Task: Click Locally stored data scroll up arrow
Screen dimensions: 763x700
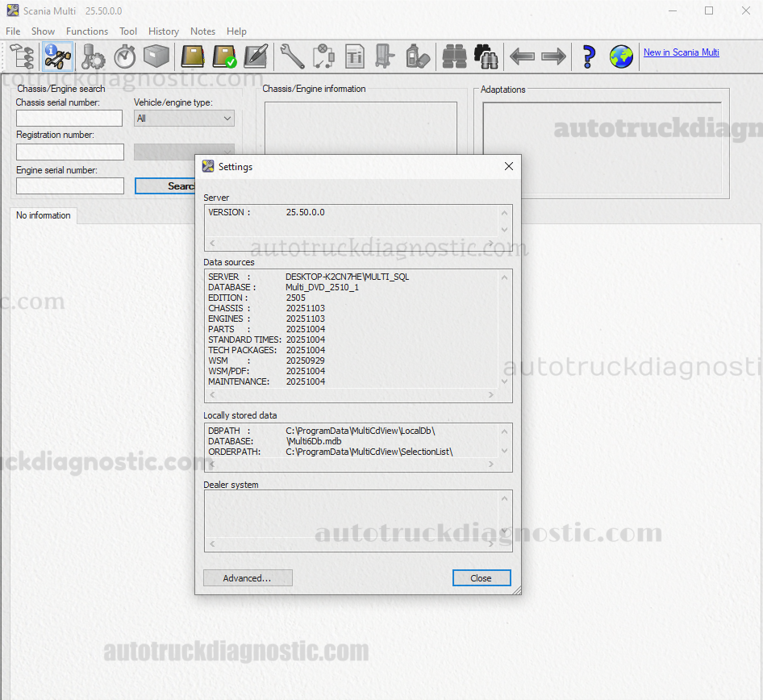Action: (505, 431)
